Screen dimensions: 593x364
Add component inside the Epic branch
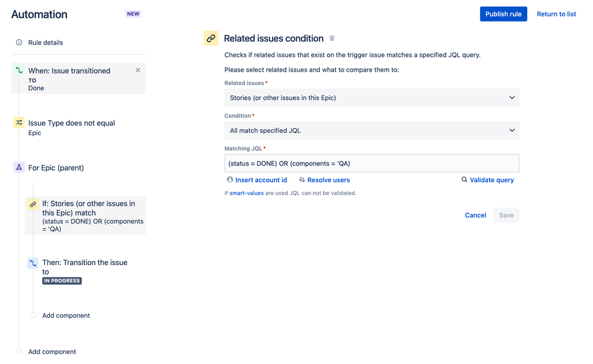tap(66, 315)
